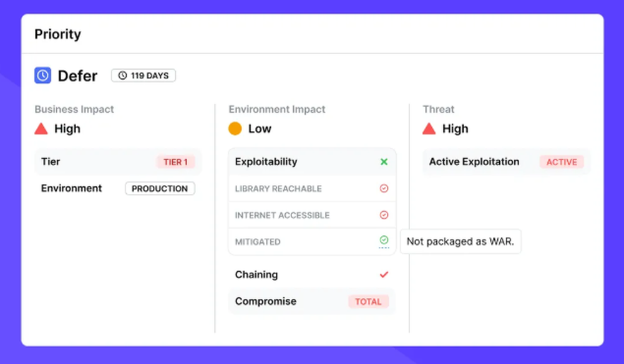
Task: Open the TIER 1 badge
Action: [x=177, y=161]
